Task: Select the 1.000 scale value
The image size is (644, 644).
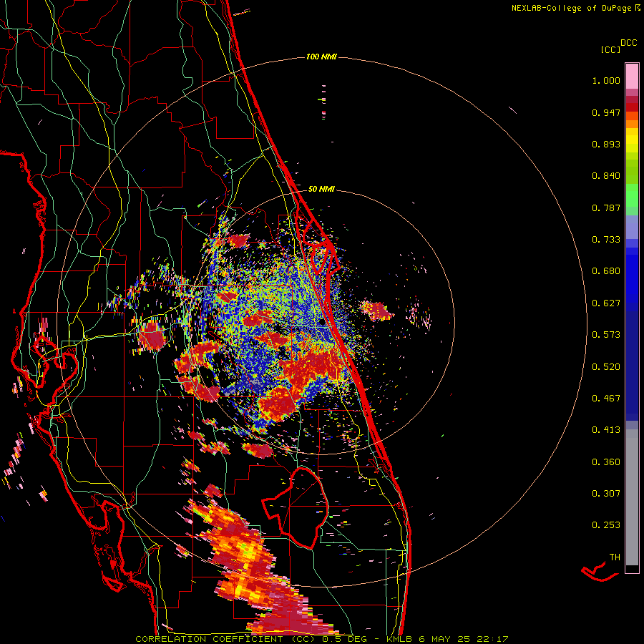Action: tap(606, 80)
